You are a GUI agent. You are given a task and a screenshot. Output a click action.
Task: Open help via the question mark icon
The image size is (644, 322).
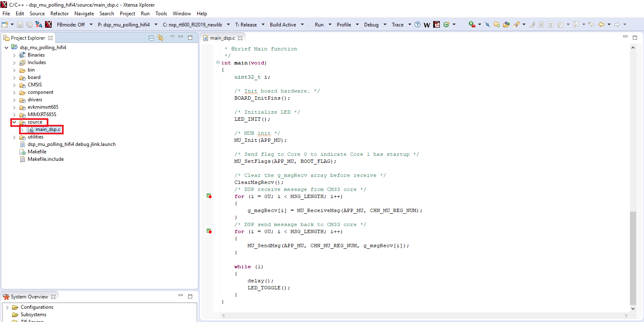pos(417,25)
